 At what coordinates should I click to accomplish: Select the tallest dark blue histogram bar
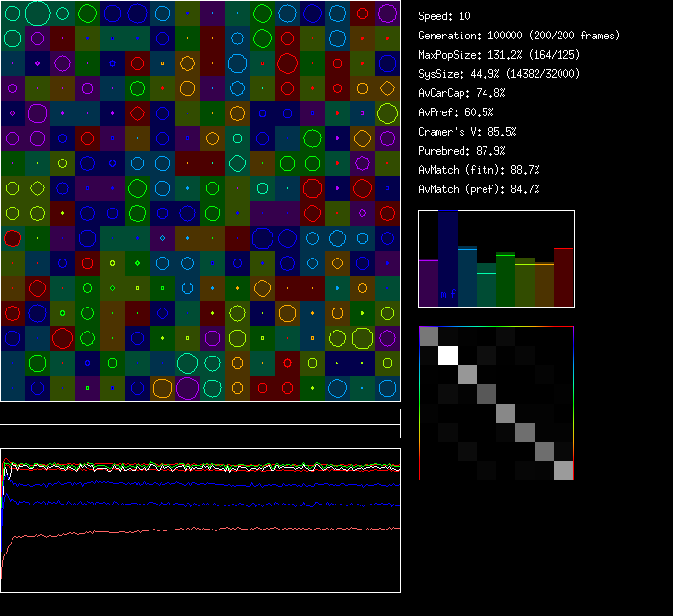click(x=448, y=259)
